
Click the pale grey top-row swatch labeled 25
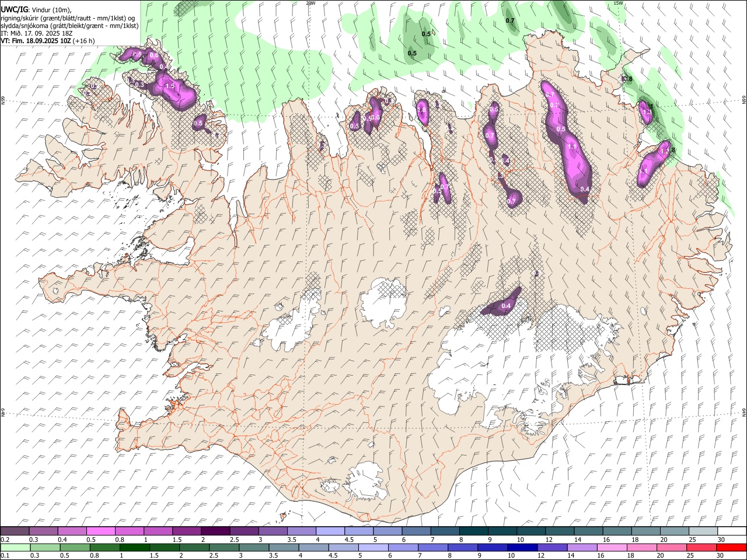coord(703,531)
